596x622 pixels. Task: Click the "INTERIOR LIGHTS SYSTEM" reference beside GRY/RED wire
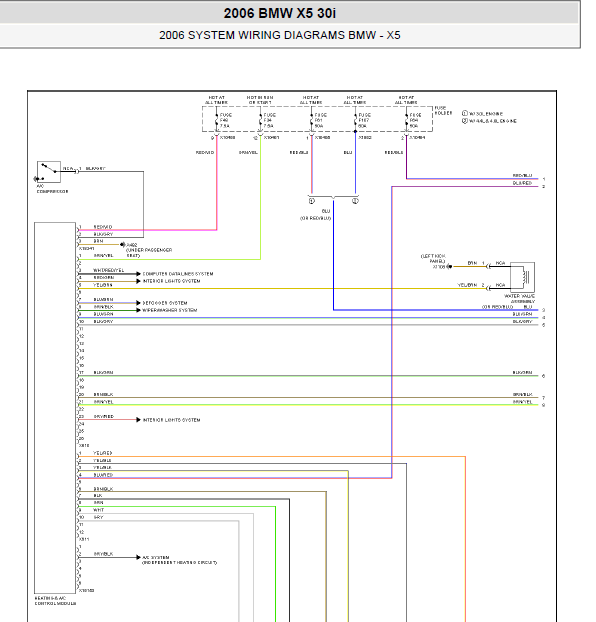coord(171,420)
